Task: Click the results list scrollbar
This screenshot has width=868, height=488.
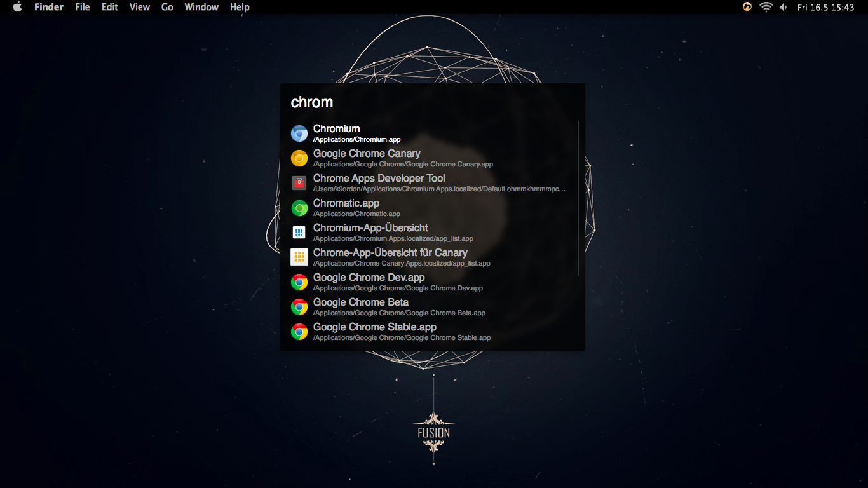Action: click(578, 198)
